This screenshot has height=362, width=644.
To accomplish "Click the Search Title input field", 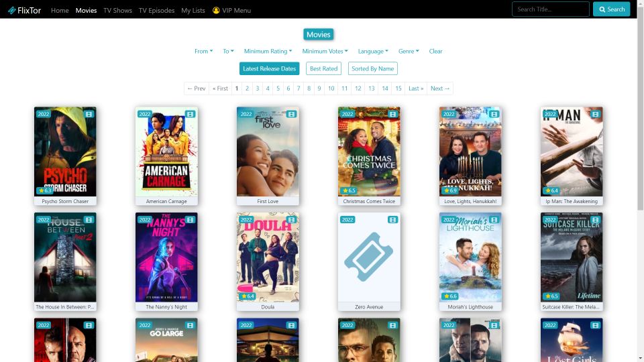I will 550,9.
